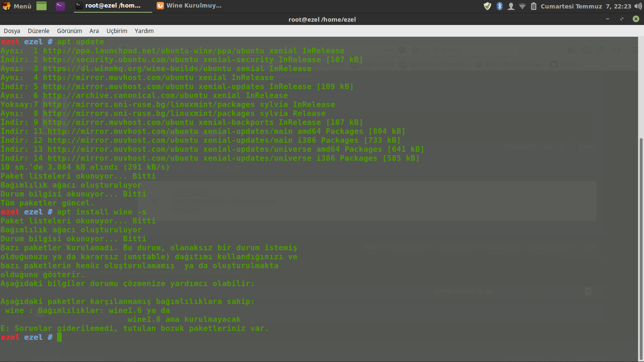Click the 'Bazı paketler kurulamadı' message line

click(149, 248)
